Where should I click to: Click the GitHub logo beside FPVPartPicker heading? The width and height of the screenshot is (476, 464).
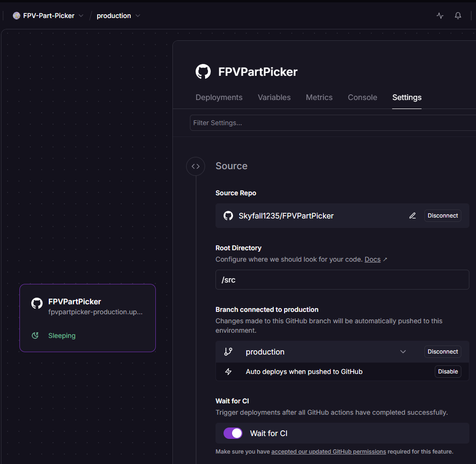tap(203, 72)
